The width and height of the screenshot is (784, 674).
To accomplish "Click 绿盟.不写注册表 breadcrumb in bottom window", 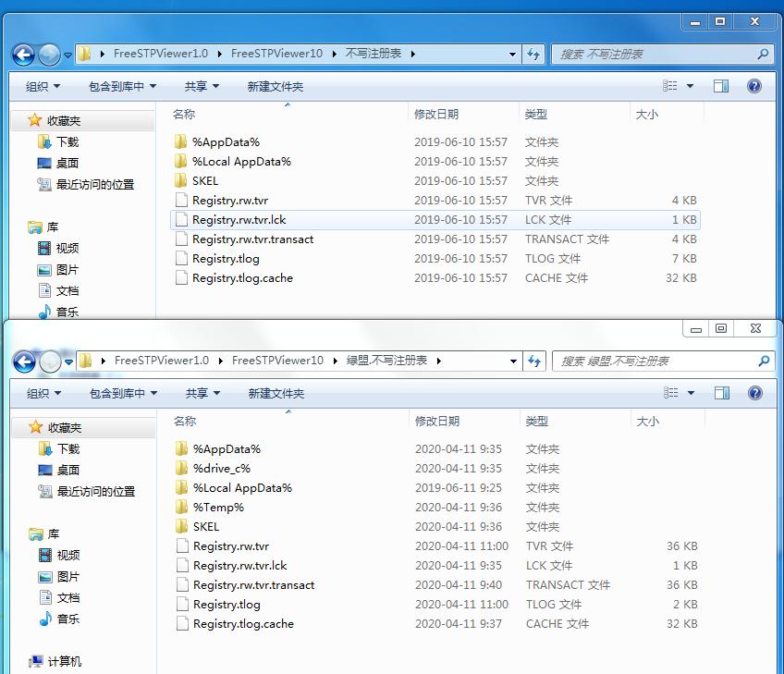I will point(386,361).
